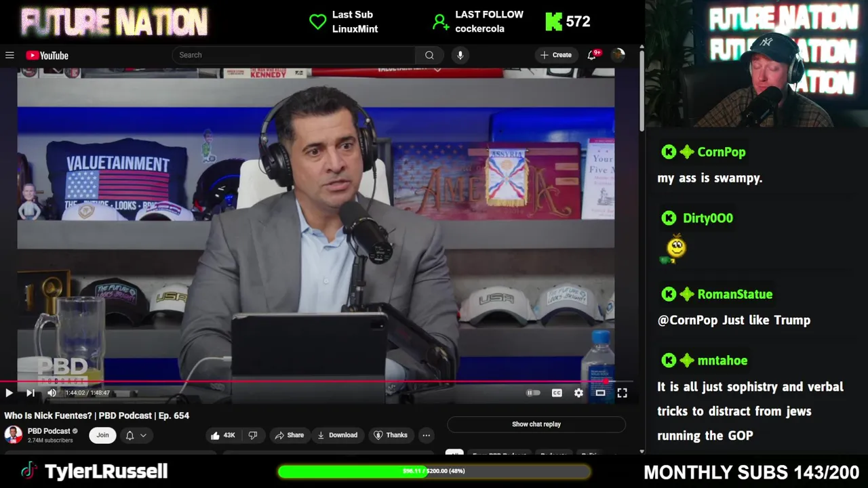
Task: Click the Dirty000 smiley emote
Action: (x=675, y=249)
